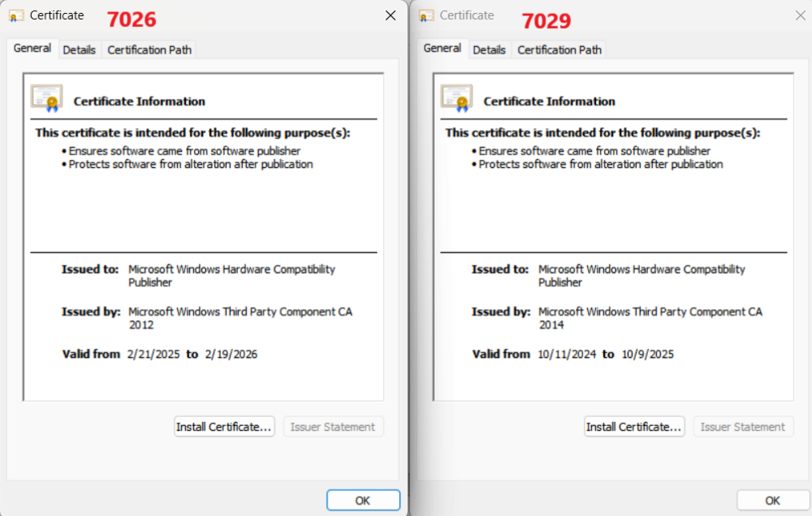Viewport: 812px width, 516px height.
Task: Click Issuer Statement in the right dialog
Action: tap(743, 427)
